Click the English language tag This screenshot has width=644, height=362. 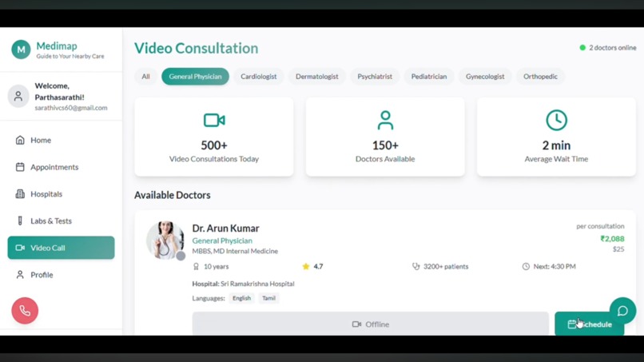(x=241, y=298)
